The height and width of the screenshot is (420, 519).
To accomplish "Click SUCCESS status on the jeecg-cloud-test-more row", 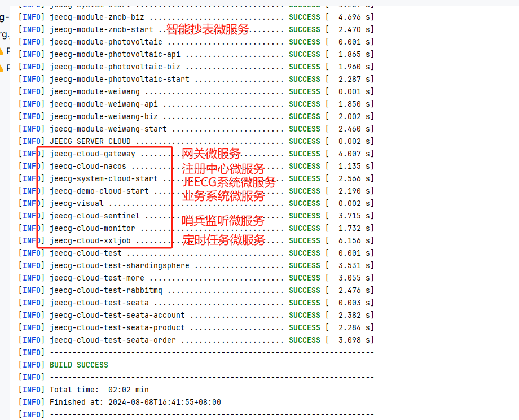I will pos(305,278).
